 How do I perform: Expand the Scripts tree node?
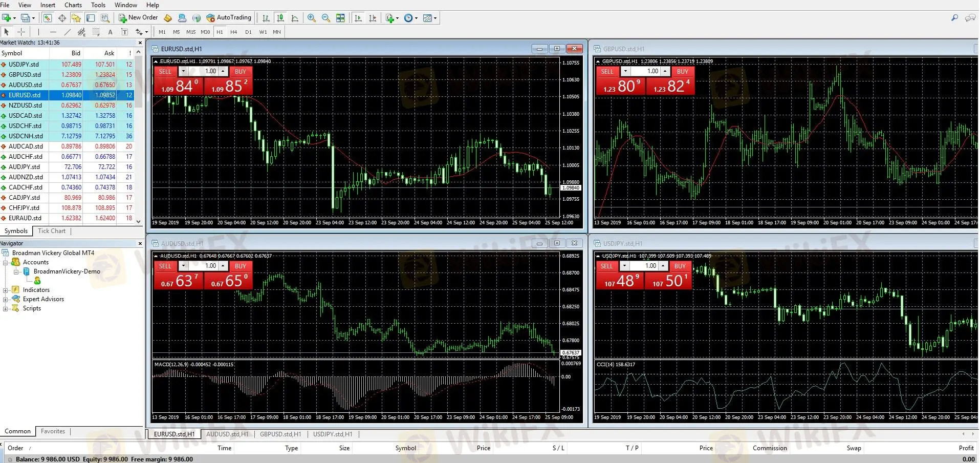(x=6, y=308)
